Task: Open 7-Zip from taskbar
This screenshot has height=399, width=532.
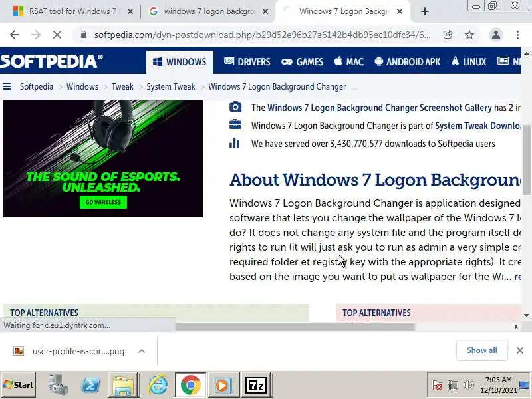Action: [x=256, y=385]
